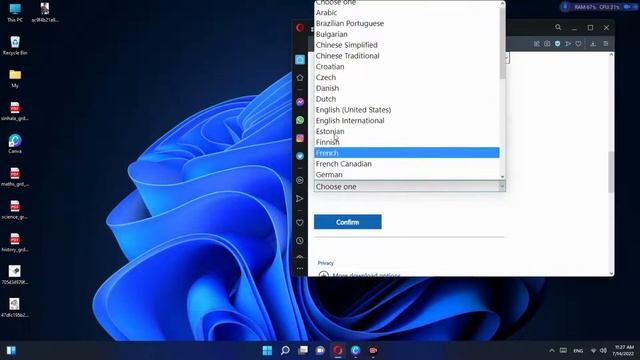The width and height of the screenshot is (640, 360).
Task: Click the Opera icon on the taskbar
Action: (338, 350)
